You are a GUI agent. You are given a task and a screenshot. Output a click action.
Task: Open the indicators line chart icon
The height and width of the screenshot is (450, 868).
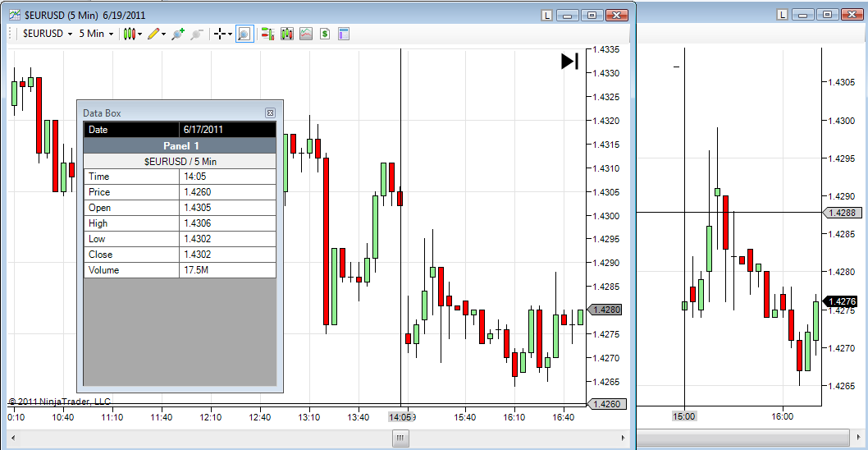305,34
